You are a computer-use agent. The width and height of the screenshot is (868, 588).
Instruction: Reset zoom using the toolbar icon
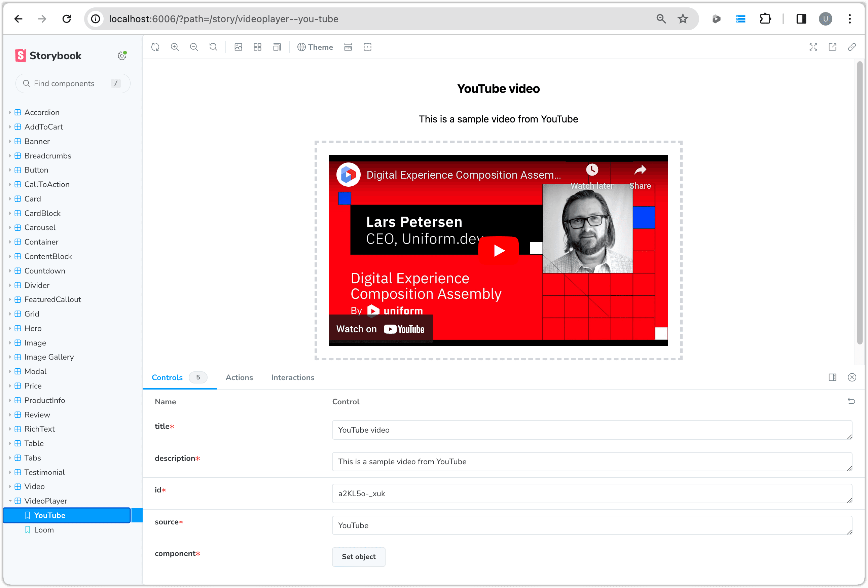(x=213, y=47)
